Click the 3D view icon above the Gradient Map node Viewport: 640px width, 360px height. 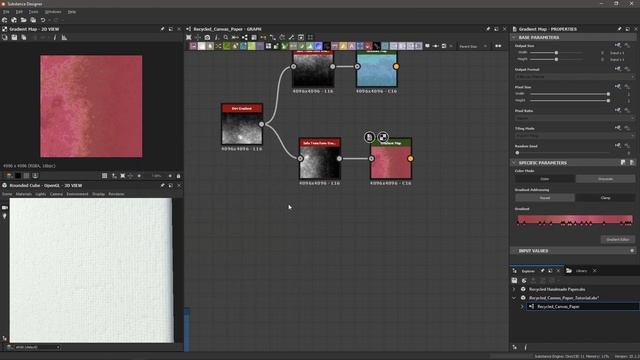coord(383,137)
